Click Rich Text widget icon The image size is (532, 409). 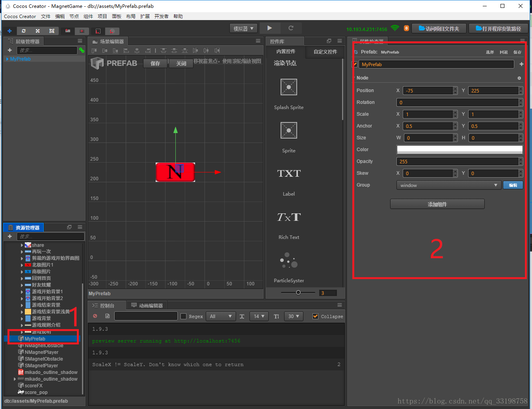click(289, 217)
